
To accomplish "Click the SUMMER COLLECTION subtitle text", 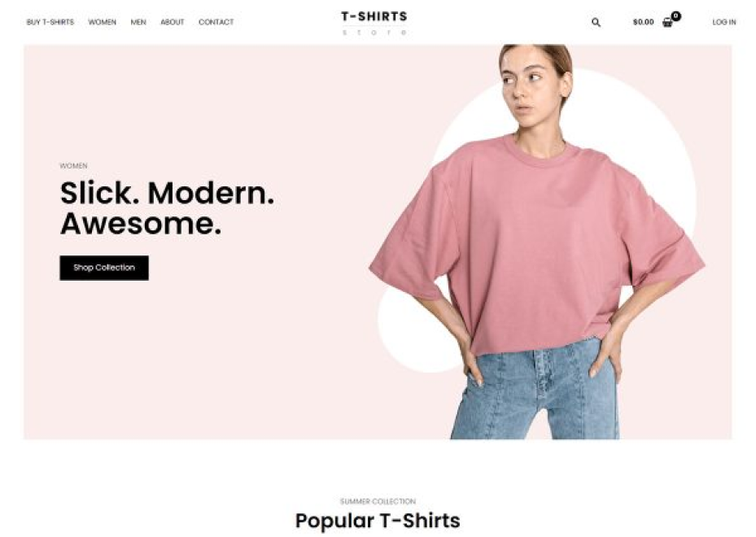I will pos(378,501).
